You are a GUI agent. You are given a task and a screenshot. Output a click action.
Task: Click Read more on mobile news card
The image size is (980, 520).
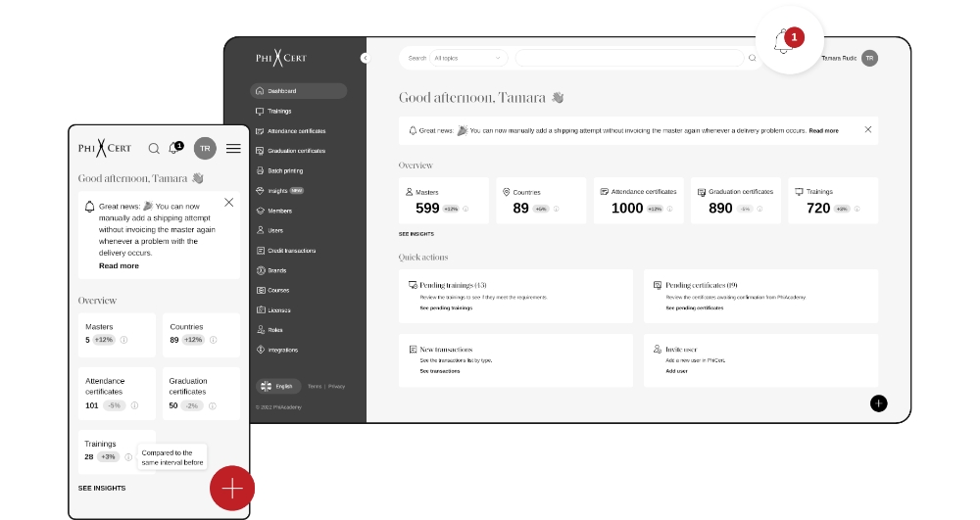pyautogui.click(x=119, y=266)
